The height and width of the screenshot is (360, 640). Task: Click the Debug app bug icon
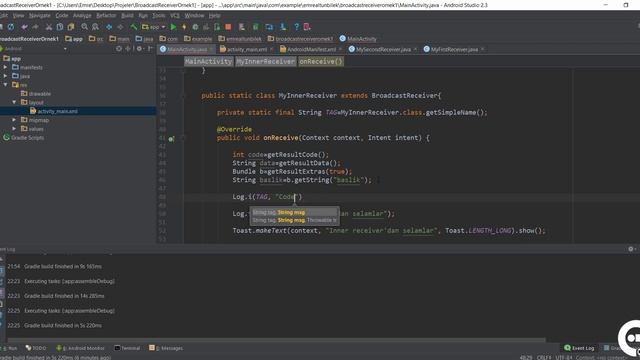pos(195,27)
